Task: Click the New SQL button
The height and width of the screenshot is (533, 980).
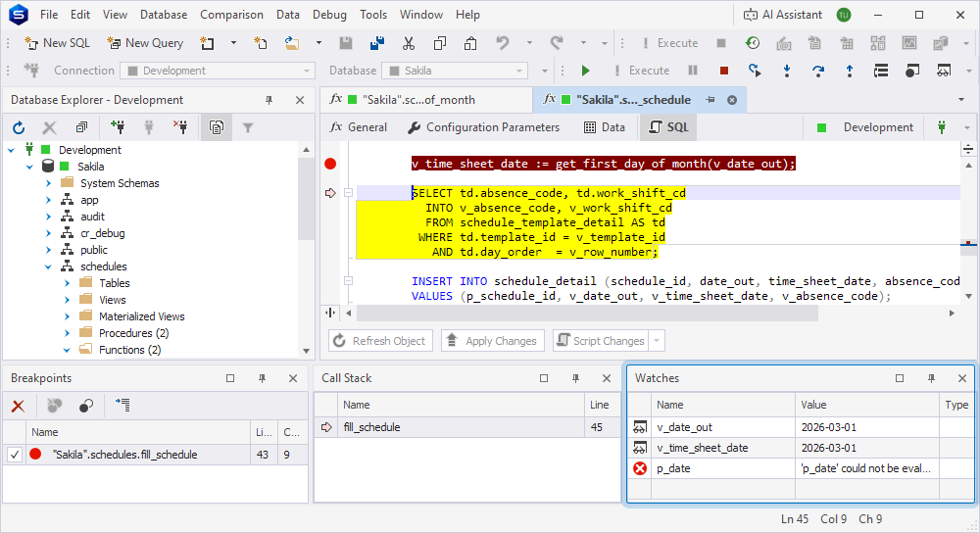Action: pos(57,43)
